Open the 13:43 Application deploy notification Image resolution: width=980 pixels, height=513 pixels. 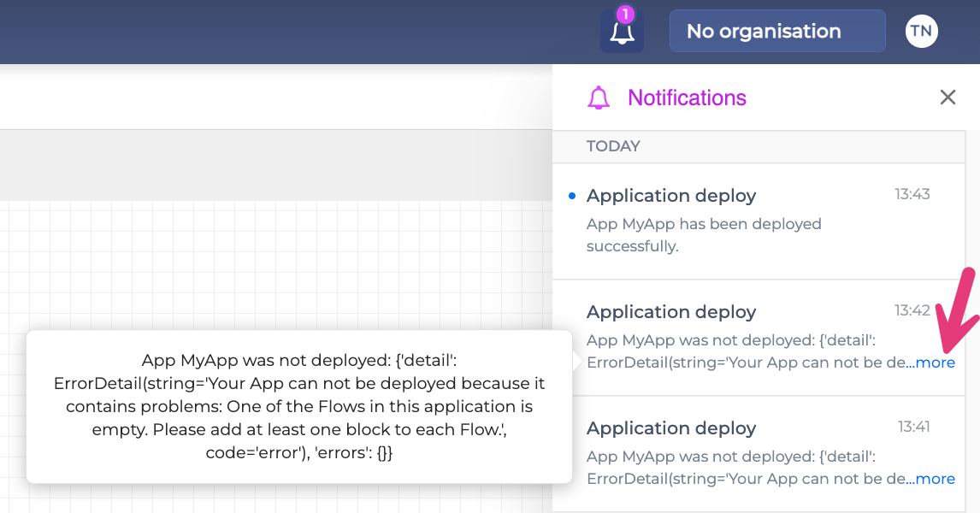[x=670, y=196]
